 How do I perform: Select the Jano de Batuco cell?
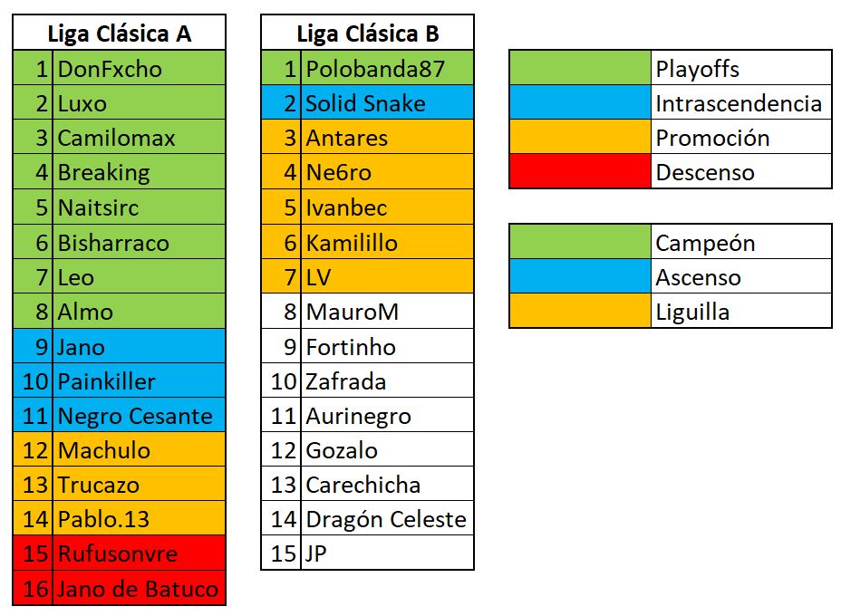(x=140, y=589)
